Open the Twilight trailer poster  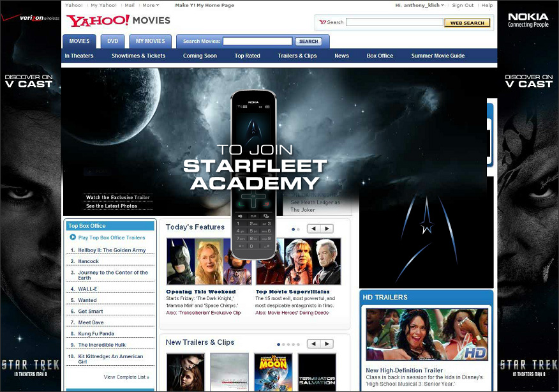pyautogui.click(x=186, y=372)
